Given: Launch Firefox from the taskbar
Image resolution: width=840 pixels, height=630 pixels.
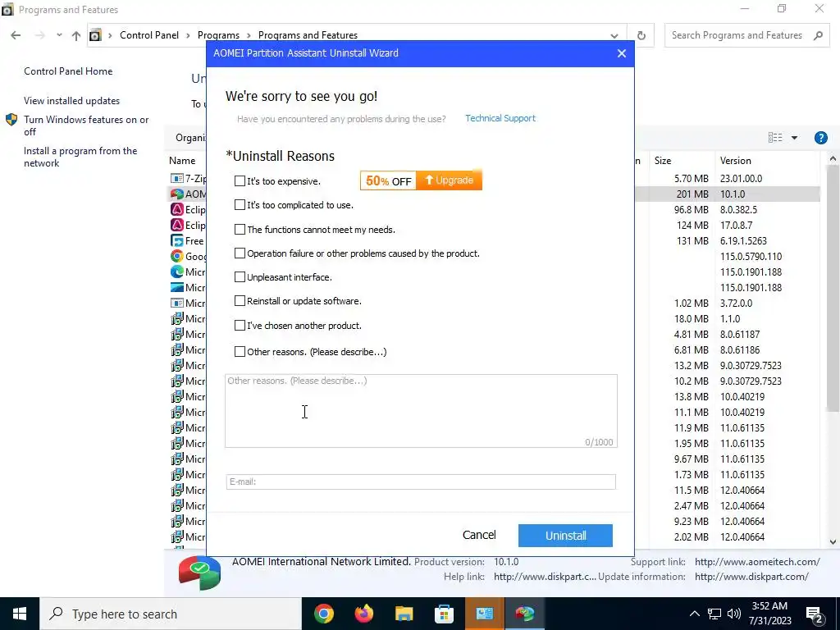Looking at the screenshot, I should [x=363, y=614].
